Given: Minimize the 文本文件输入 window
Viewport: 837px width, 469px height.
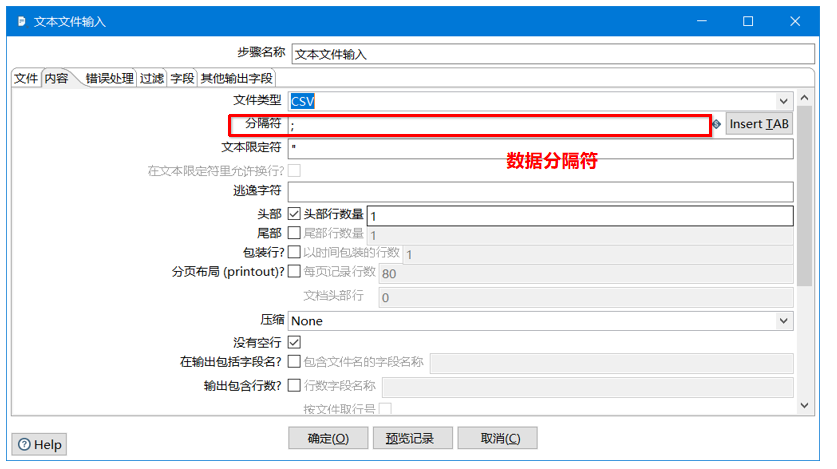Looking at the screenshot, I should tap(701, 21).
